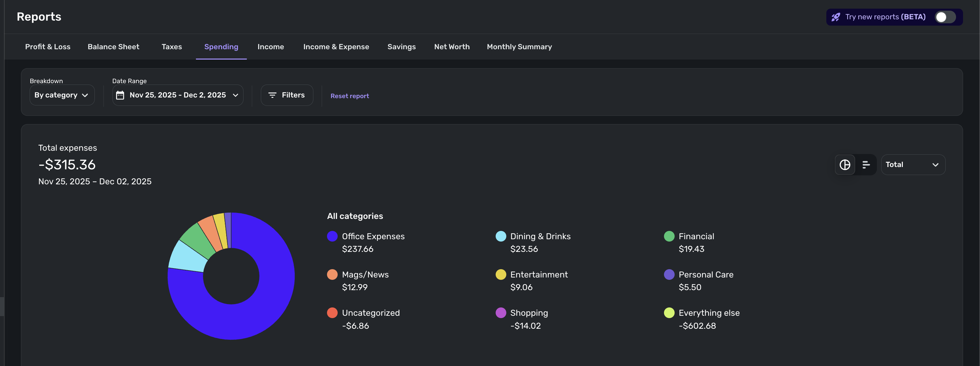Viewport: 980px width, 366px height.
Task: Open the Total dropdown menu
Action: tap(913, 165)
